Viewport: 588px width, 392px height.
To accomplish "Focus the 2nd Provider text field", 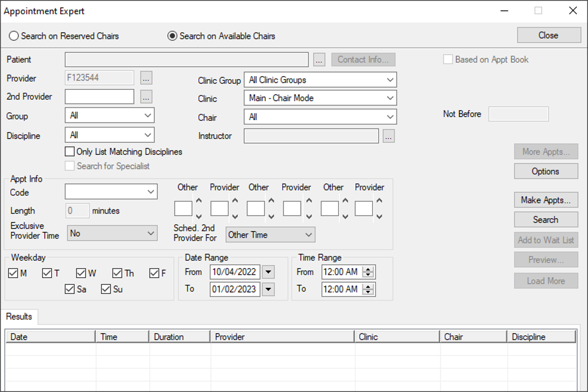I will [x=99, y=96].
